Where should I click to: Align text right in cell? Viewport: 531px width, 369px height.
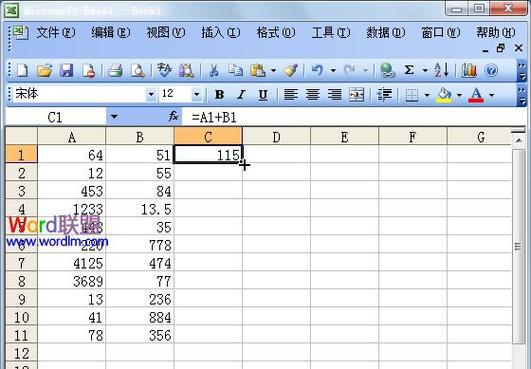[x=335, y=94]
